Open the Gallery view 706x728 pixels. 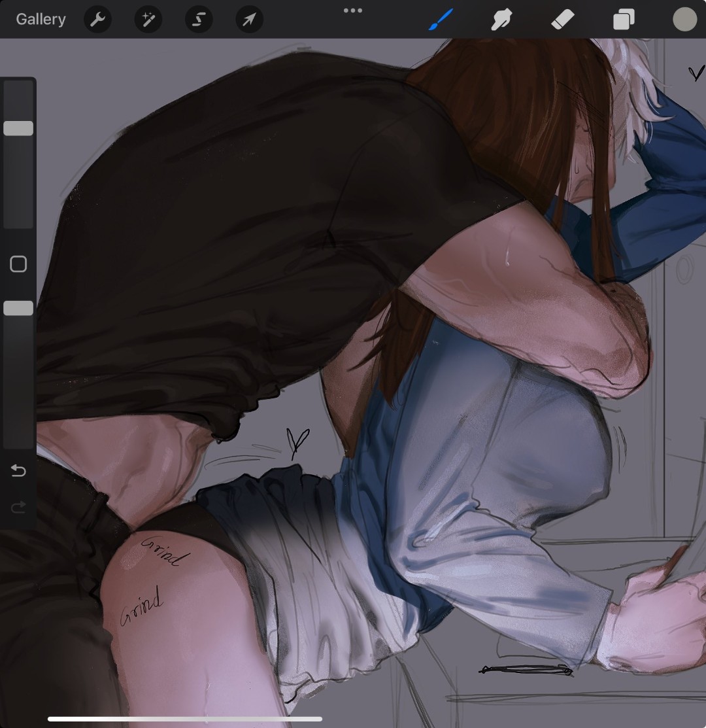[x=41, y=20]
